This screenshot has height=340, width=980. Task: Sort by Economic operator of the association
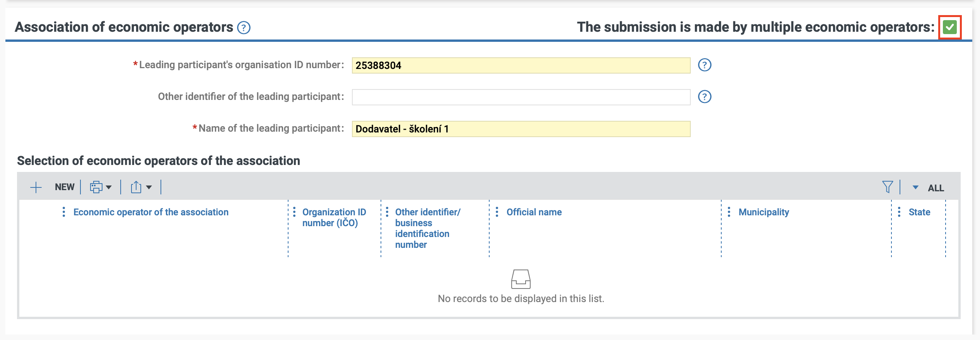(151, 212)
